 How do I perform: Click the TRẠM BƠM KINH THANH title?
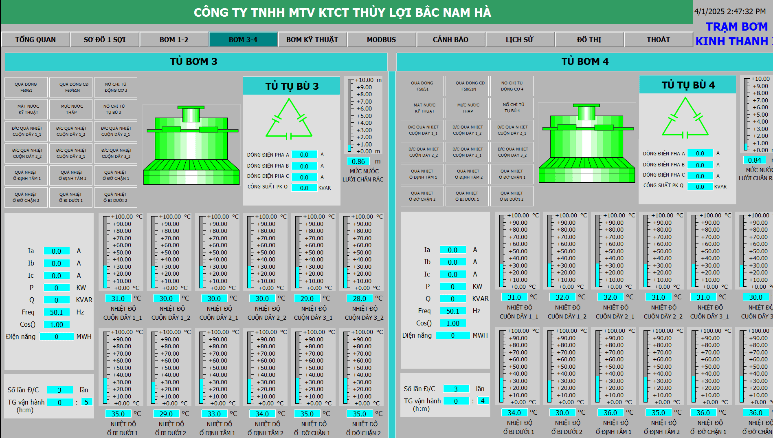[x=733, y=34]
